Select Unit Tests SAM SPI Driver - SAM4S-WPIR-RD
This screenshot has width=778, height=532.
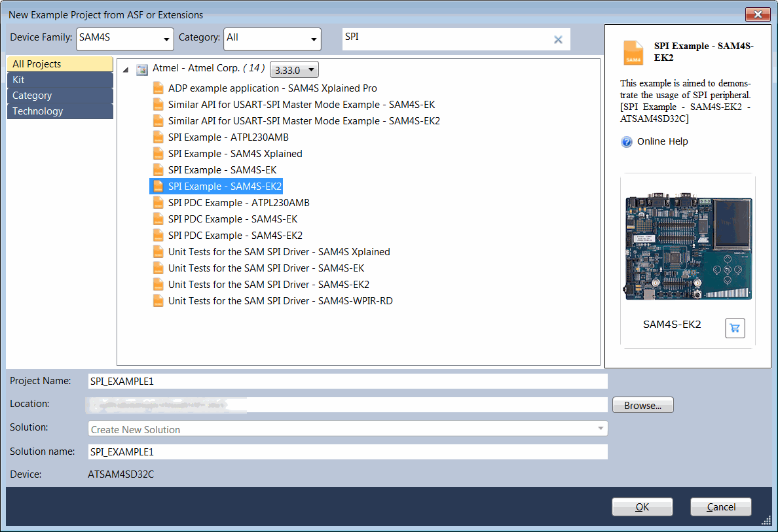coord(280,301)
